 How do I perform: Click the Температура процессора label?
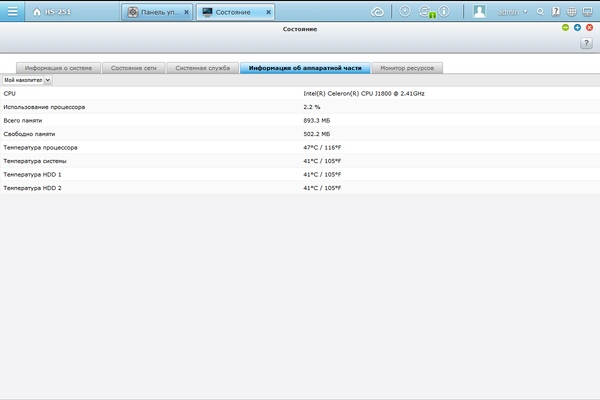pyautogui.click(x=40, y=147)
